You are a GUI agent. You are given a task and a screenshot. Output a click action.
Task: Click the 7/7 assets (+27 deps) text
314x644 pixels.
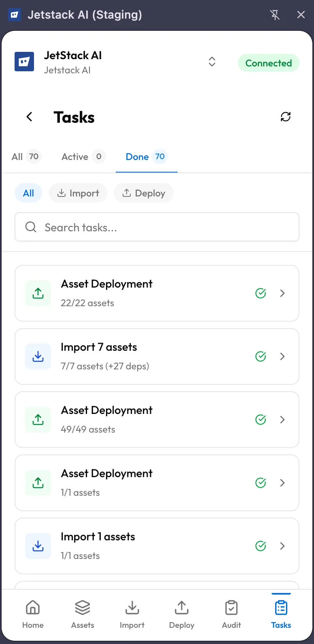[105, 366]
